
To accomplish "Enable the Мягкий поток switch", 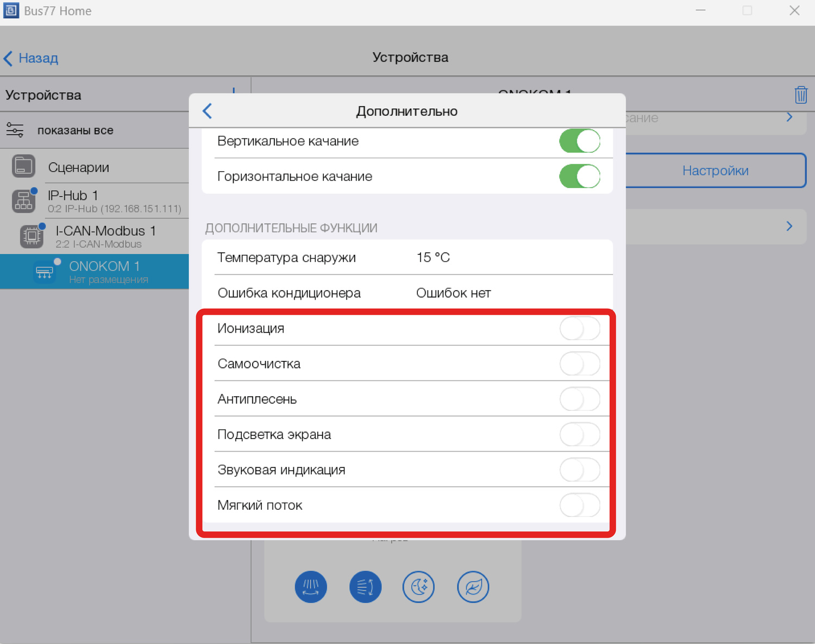I will pos(579,505).
